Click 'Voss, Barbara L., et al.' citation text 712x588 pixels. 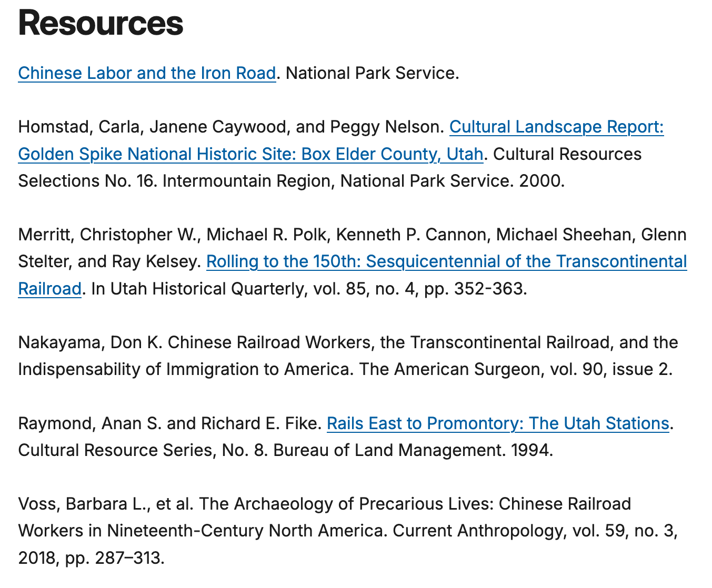106,504
